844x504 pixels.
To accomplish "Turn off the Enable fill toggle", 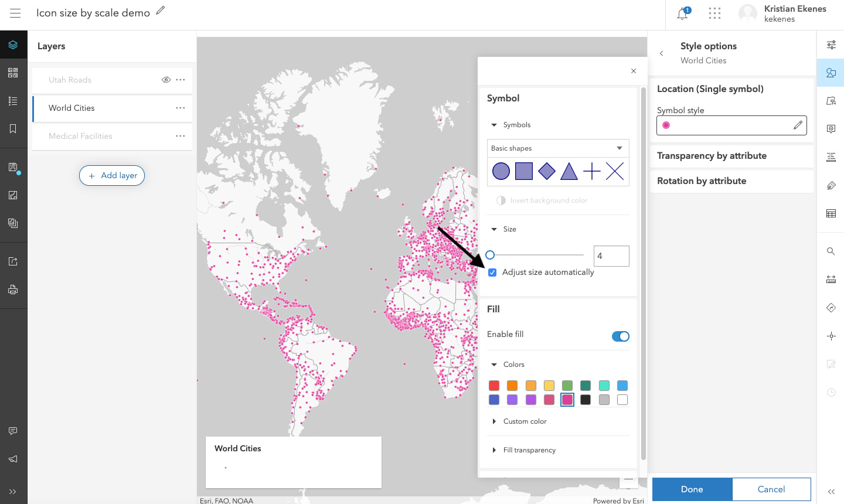I will [620, 336].
